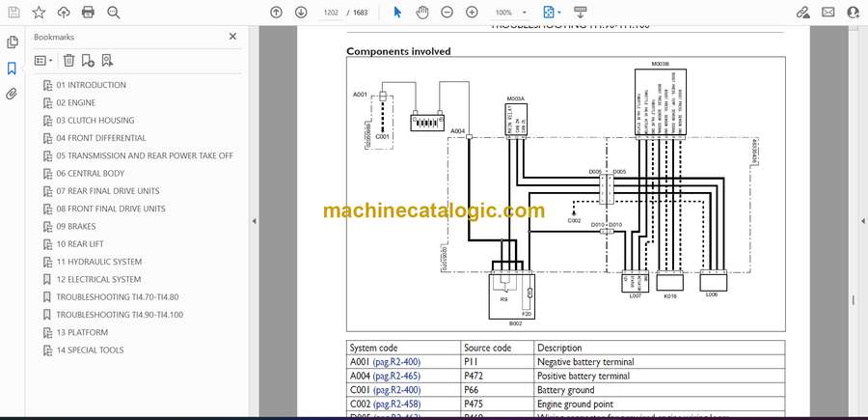Star this file as favorite
The image size is (868, 420).
point(39,13)
